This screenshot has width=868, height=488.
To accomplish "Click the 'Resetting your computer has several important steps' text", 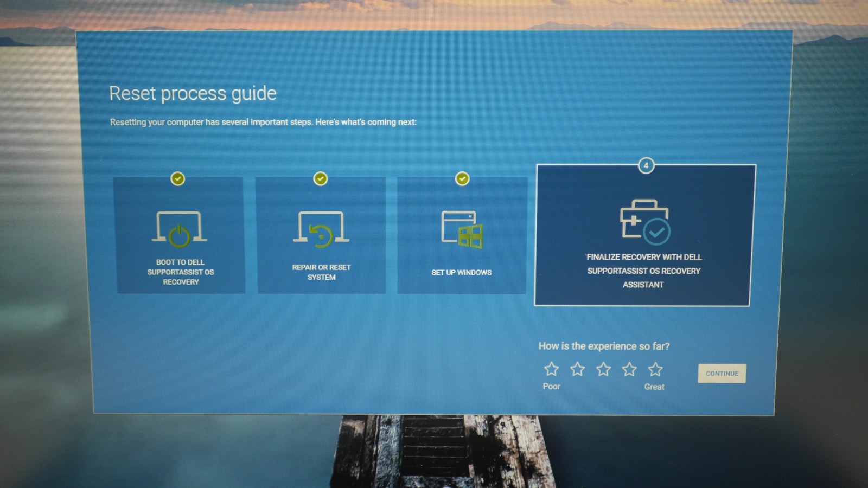I will [x=263, y=122].
